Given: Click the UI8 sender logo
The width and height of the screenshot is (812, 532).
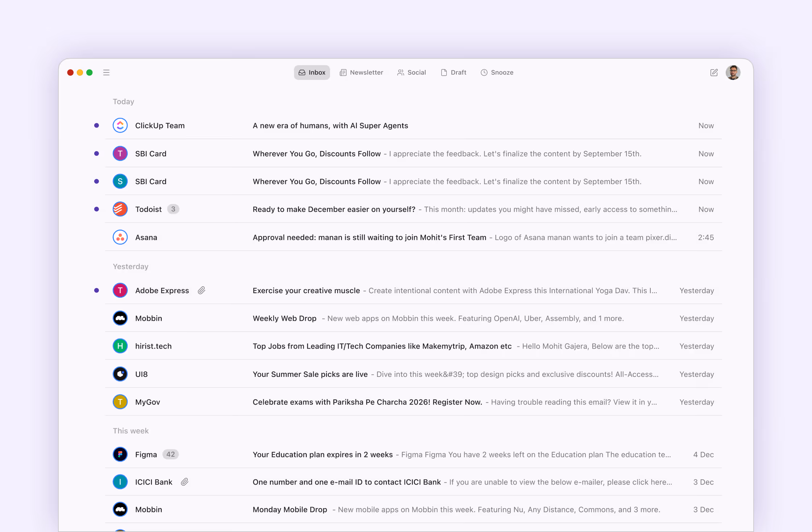Looking at the screenshot, I should click(x=120, y=374).
